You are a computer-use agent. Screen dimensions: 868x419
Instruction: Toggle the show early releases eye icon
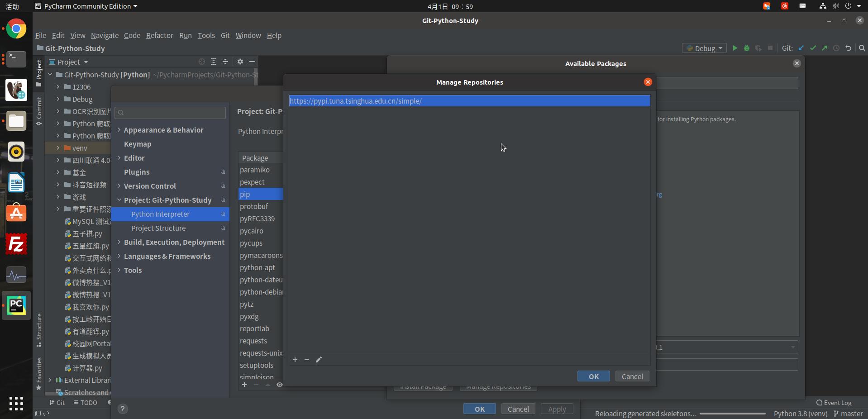280,385
